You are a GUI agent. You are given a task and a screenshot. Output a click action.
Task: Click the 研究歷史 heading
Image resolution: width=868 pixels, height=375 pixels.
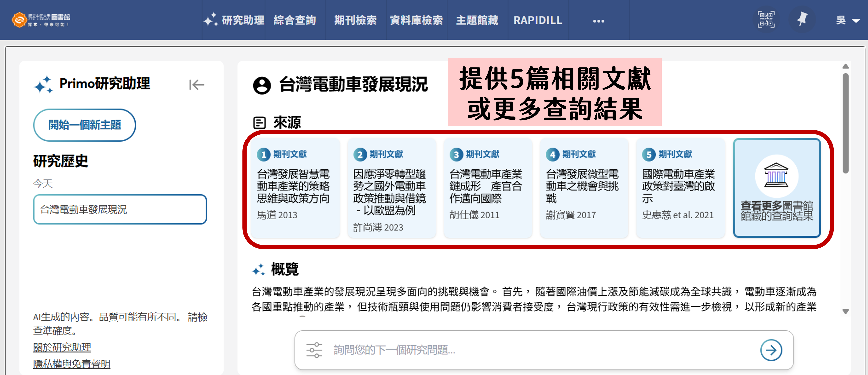[x=60, y=161]
